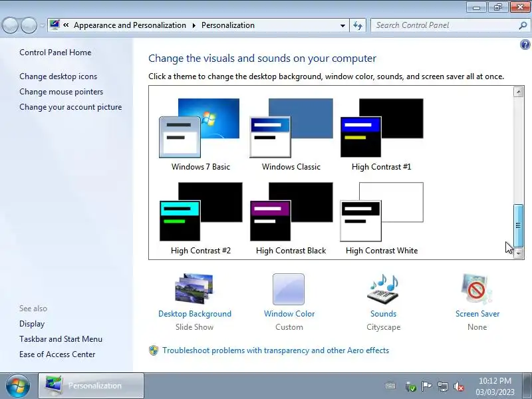Open Ease of Access Center link
532x399 pixels.
pos(57,354)
